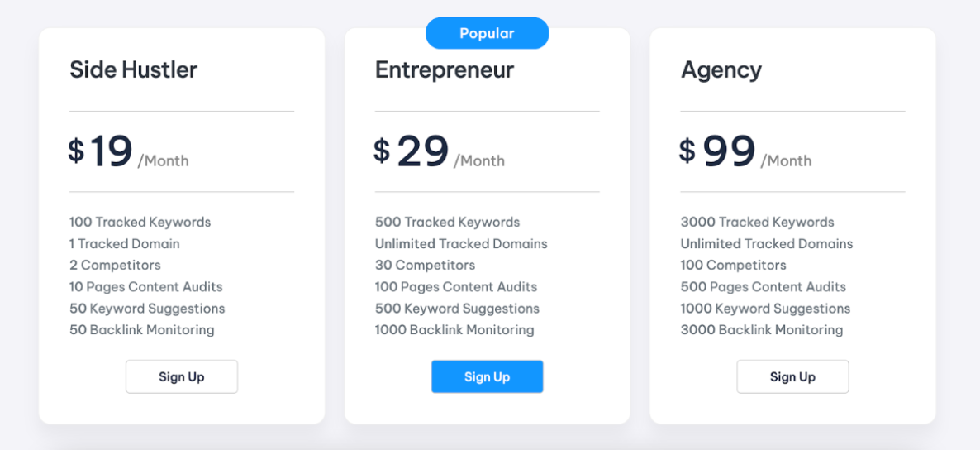Select the Entrepreneur plan heading

[x=445, y=70]
